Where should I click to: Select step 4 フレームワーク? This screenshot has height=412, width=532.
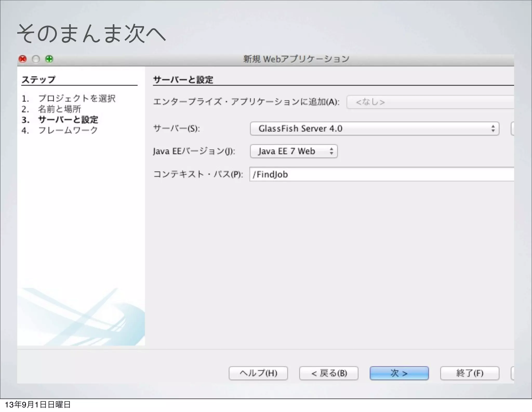[68, 130]
